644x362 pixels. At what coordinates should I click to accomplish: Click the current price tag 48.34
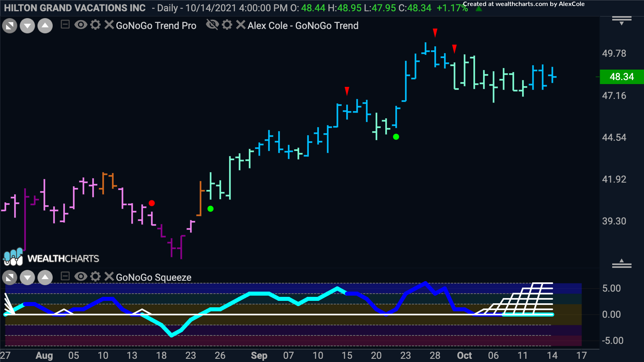click(x=622, y=77)
